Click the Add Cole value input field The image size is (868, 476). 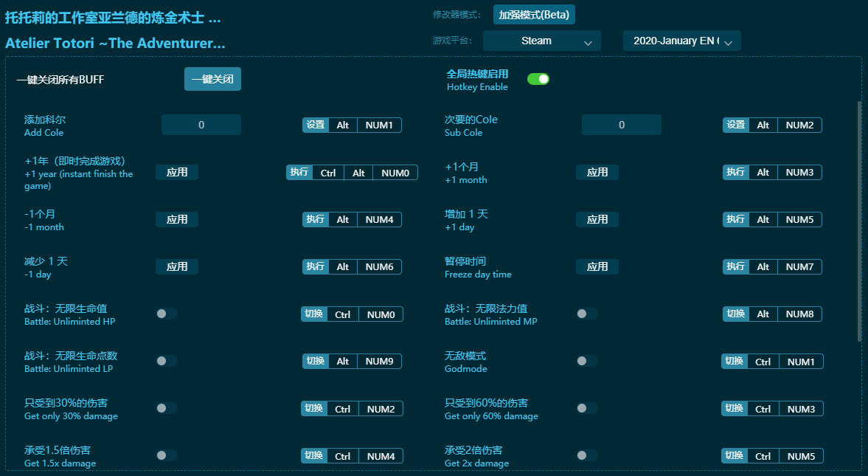201,125
